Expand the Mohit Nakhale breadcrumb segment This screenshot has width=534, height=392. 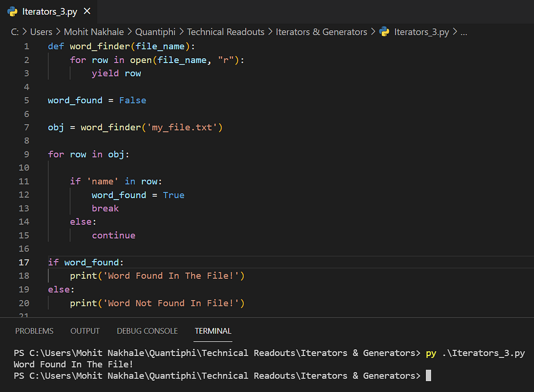coord(94,32)
